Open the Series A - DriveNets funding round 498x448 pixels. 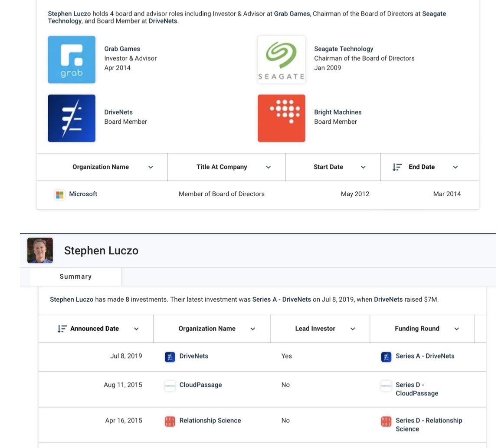pyautogui.click(x=425, y=356)
